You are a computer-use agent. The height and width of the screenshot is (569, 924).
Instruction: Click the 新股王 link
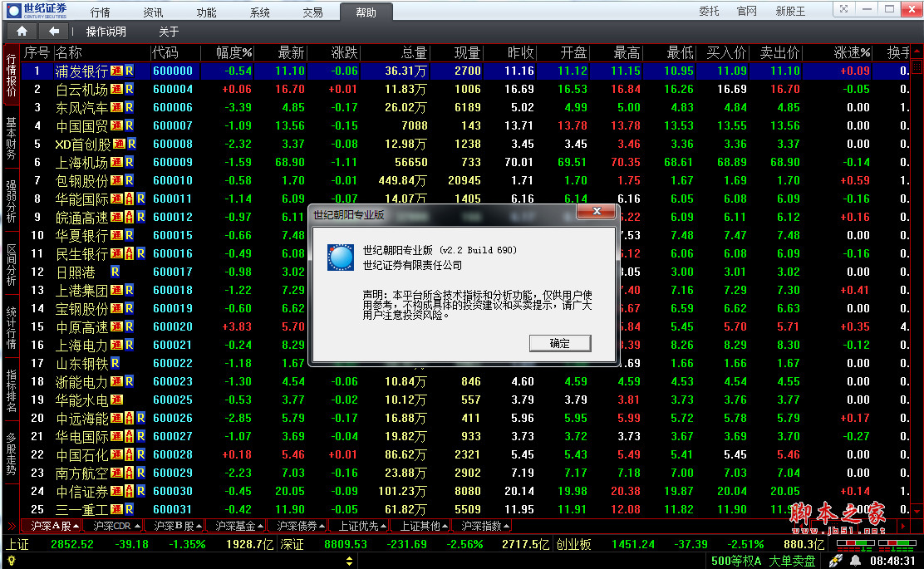790,11
